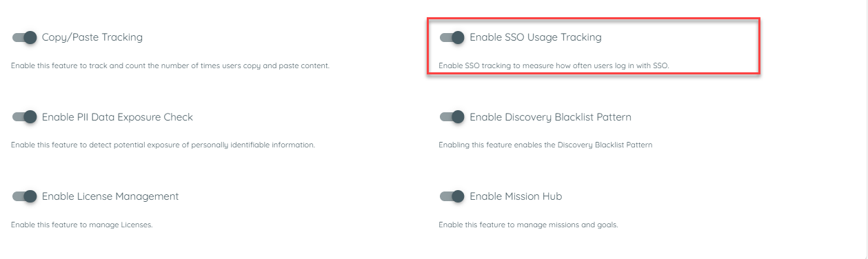This screenshot has height=259, width=868.
Task: Disable the Enable SSO Usage Tracking switch
Action: pos(452,37)
